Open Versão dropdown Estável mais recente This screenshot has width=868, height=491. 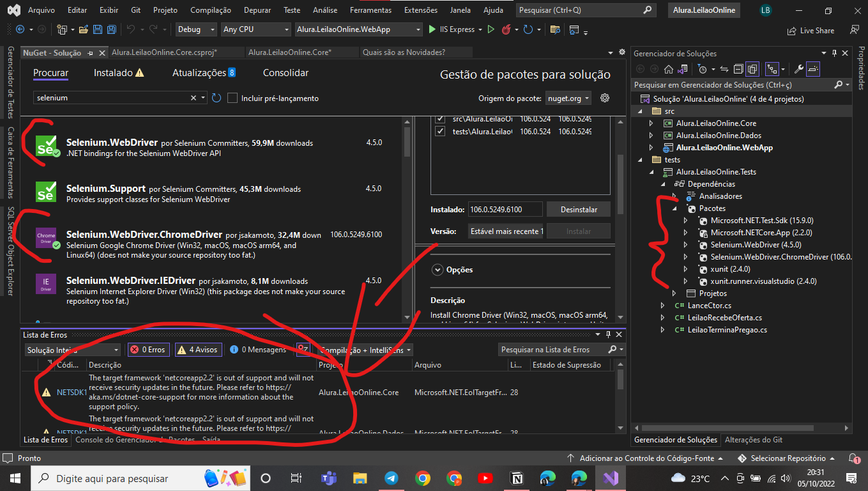tap(506, 231)
